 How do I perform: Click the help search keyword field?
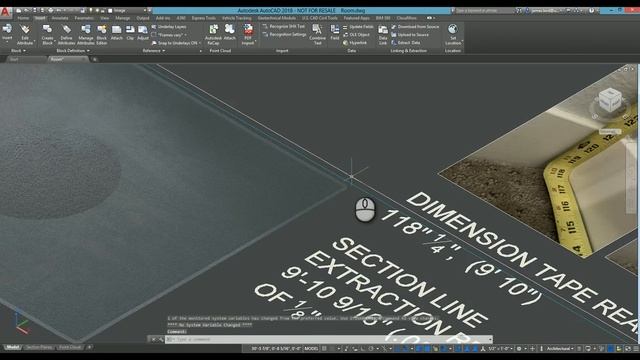[x=483, y=11]
